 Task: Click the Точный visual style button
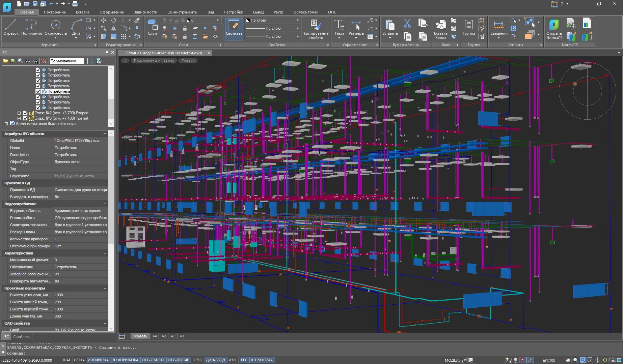pyautogui.click(x=188, y=61)
